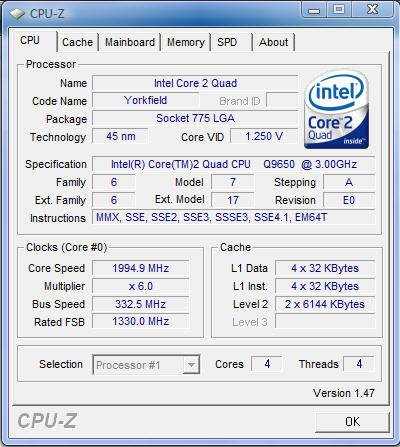Click the Ext. Family value field
Image resolution: width=400 pixels, height=447 pixels.
coord(114,200)
